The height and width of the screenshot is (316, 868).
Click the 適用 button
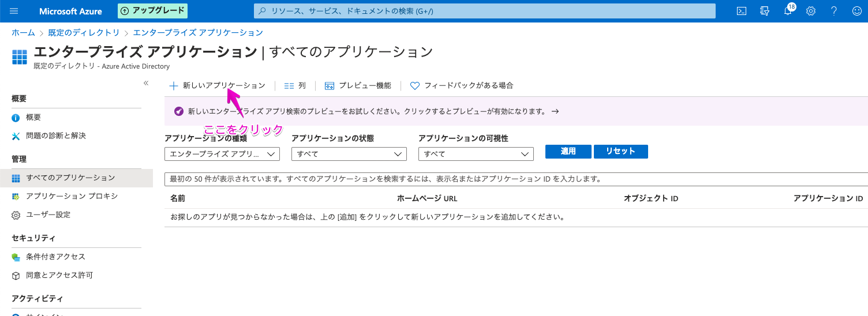568,151
